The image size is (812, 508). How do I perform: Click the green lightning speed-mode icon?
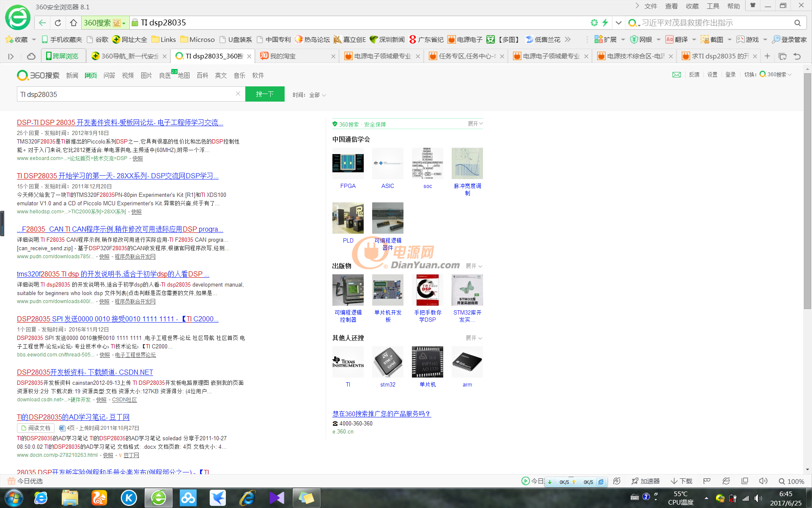point(605,23)
